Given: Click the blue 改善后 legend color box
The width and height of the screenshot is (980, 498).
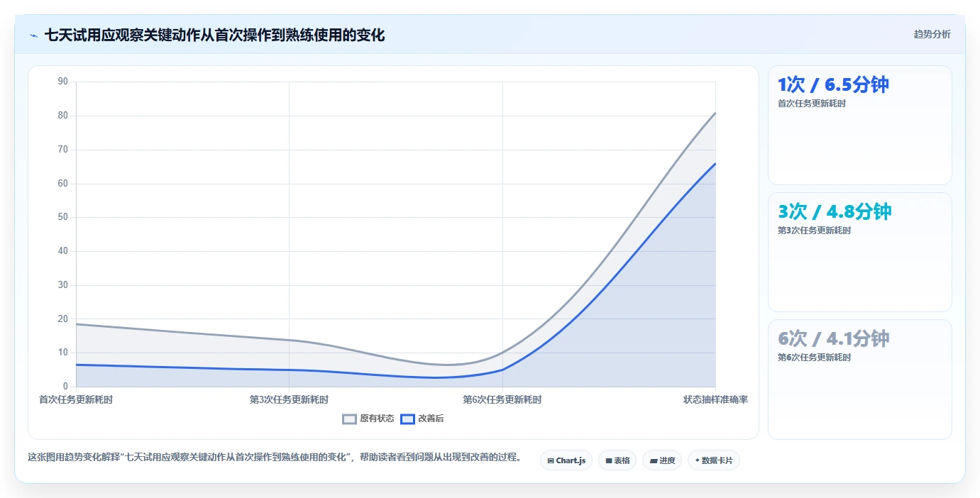Looking at the screenshot, I should tap(407, 419).
